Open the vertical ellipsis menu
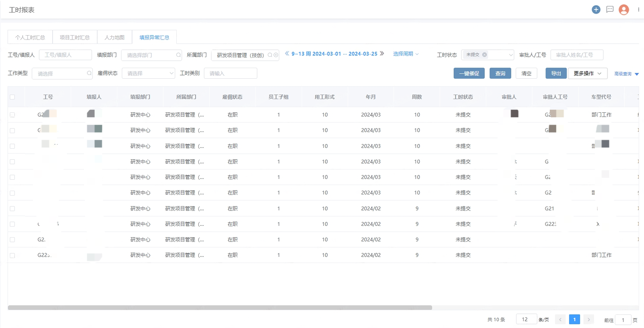The image size is (644, 328). pos(639,10)
